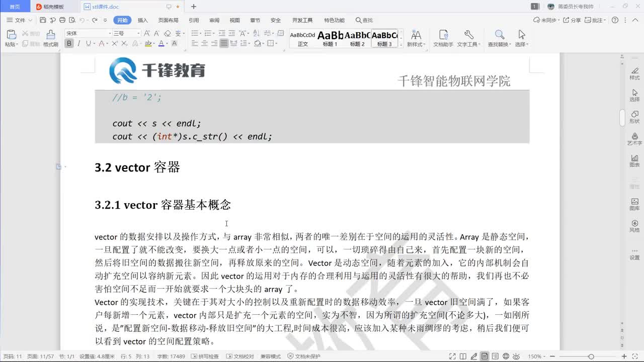This screenshot has height=362, width=644.
Task: Clear formatting with the eraser icon
Action: [x=168, y=33]
